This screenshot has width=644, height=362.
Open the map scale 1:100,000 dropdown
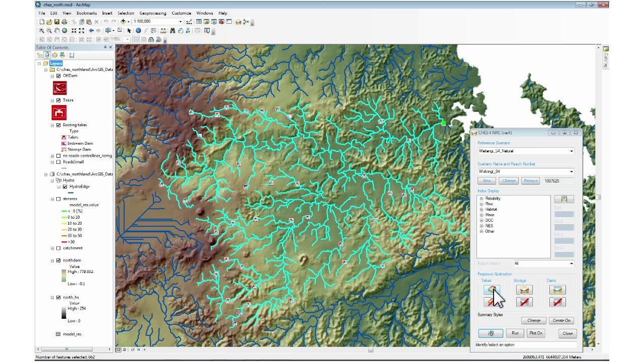[x=180, y=22]
